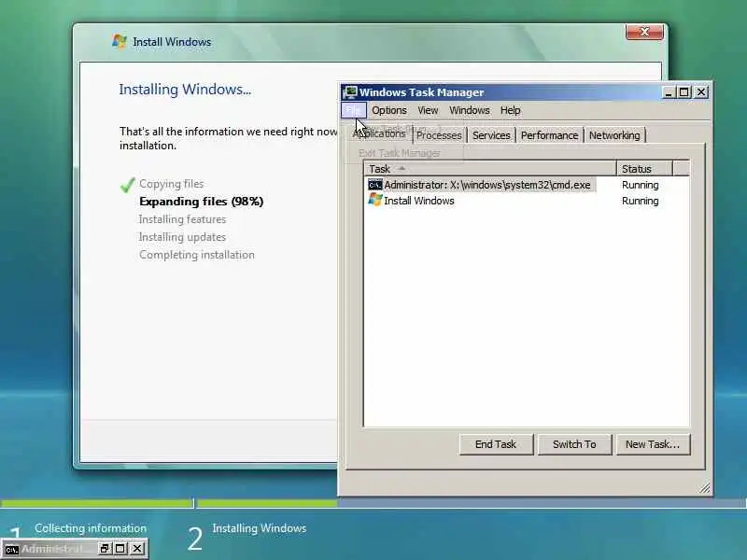This screenshot has width=747, height=560.
Task: Switch to the Networking tab
Action: tap(614, 135)
